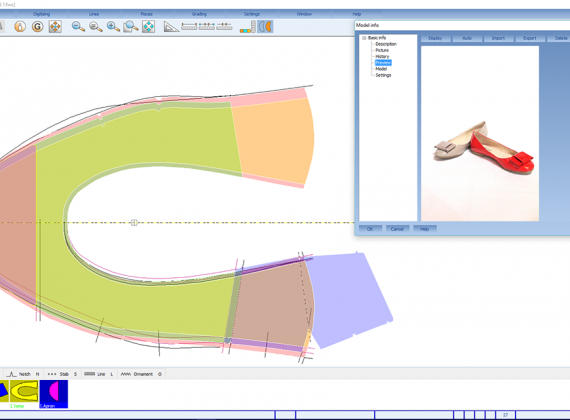This screenshot has width=570, height=420.
Task: Select the Ornament tool in bottom bar
Action: pos(141,374)
